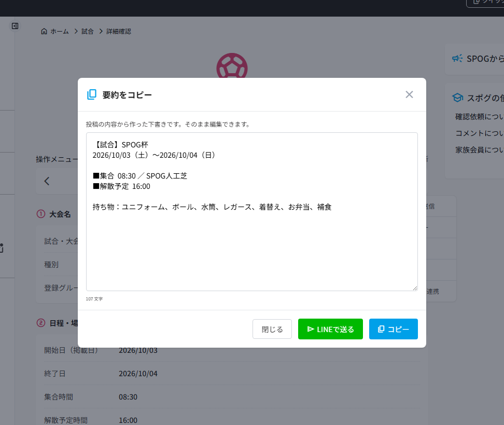
Task: Click the SPOGから announcement card
Action: coord(474,60)
